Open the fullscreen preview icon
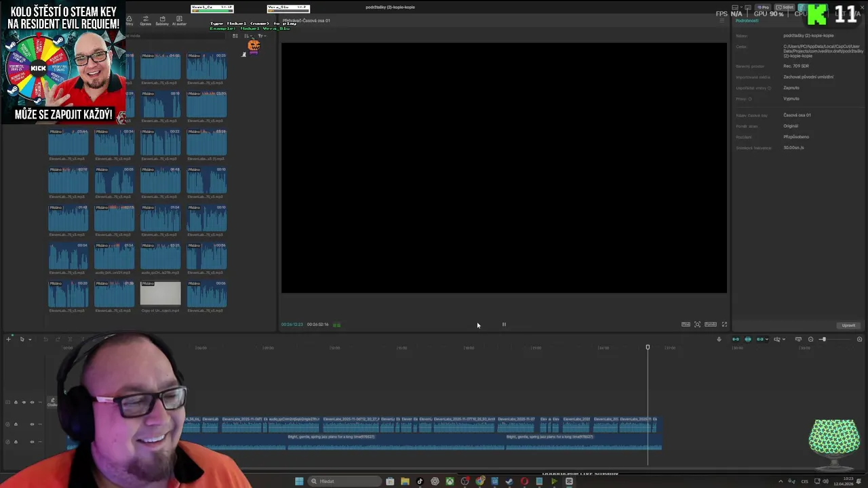The width and height of the screenshot is (868, 488). pyautogui.click(x=724, y=325)
